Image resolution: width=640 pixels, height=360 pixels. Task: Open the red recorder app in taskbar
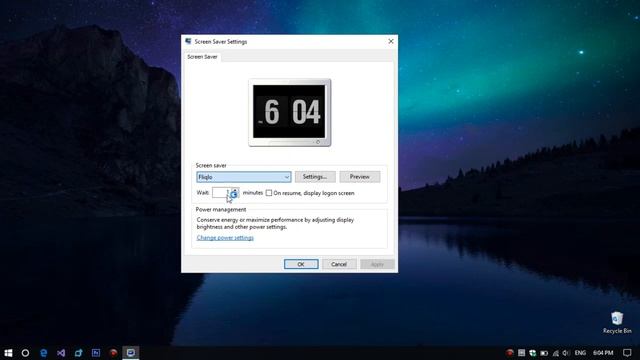click(x=113, y=353)
